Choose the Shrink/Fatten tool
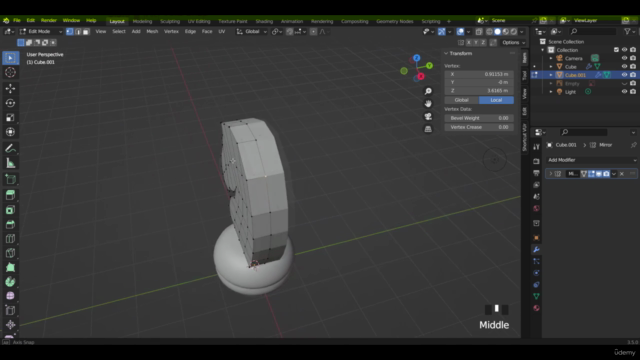 click(10, 324)
